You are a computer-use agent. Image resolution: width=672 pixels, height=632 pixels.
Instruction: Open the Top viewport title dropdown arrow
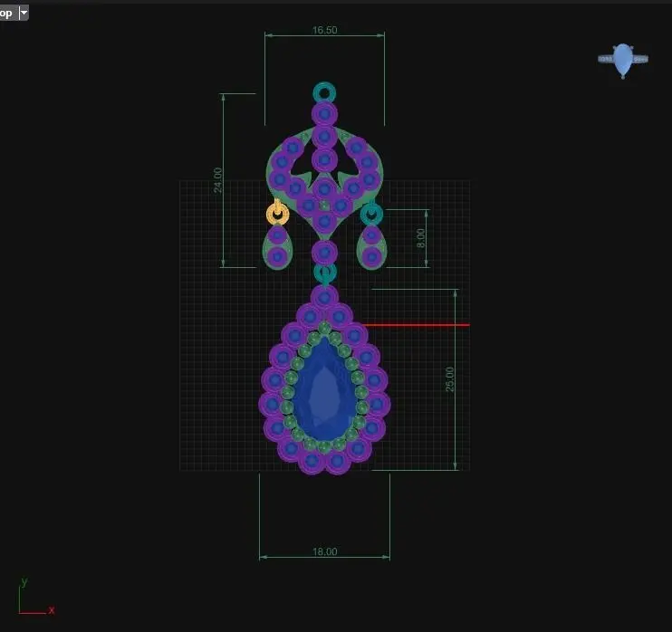tap(24, 14)
